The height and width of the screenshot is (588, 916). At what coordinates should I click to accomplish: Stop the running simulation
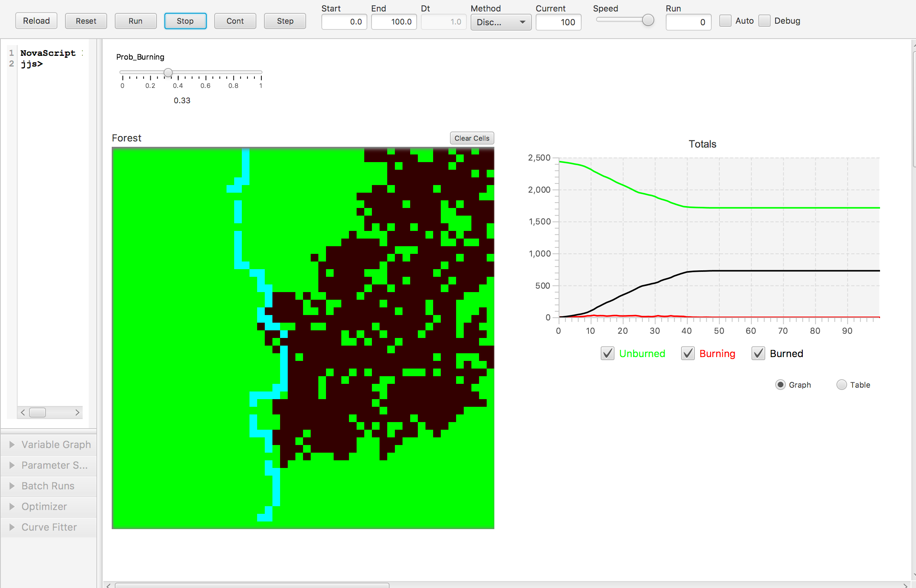(185, 21)
